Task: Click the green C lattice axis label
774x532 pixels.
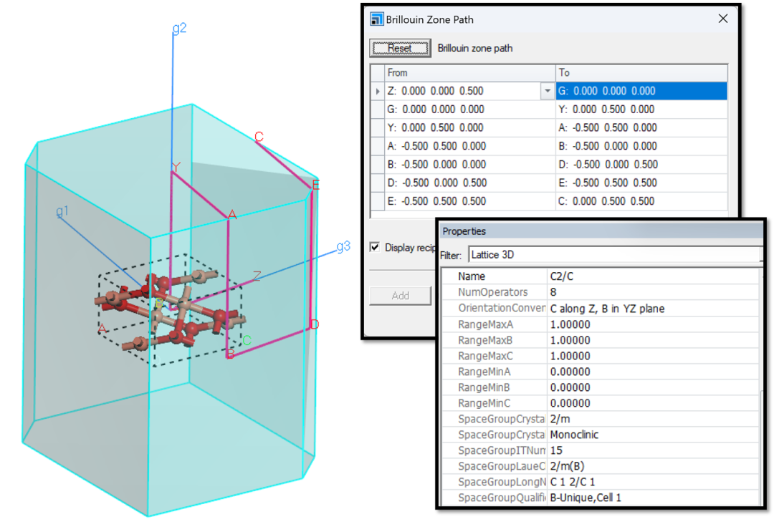Action: point(247,340)
